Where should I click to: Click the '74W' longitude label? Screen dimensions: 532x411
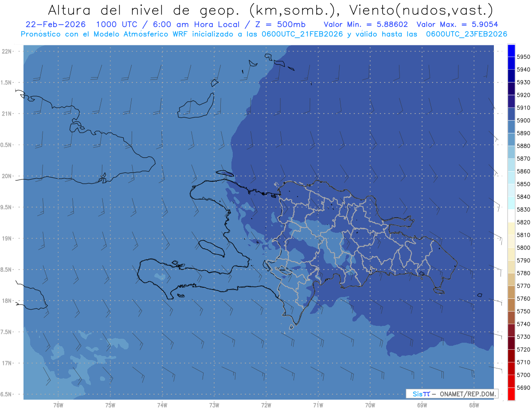(162, 405)
